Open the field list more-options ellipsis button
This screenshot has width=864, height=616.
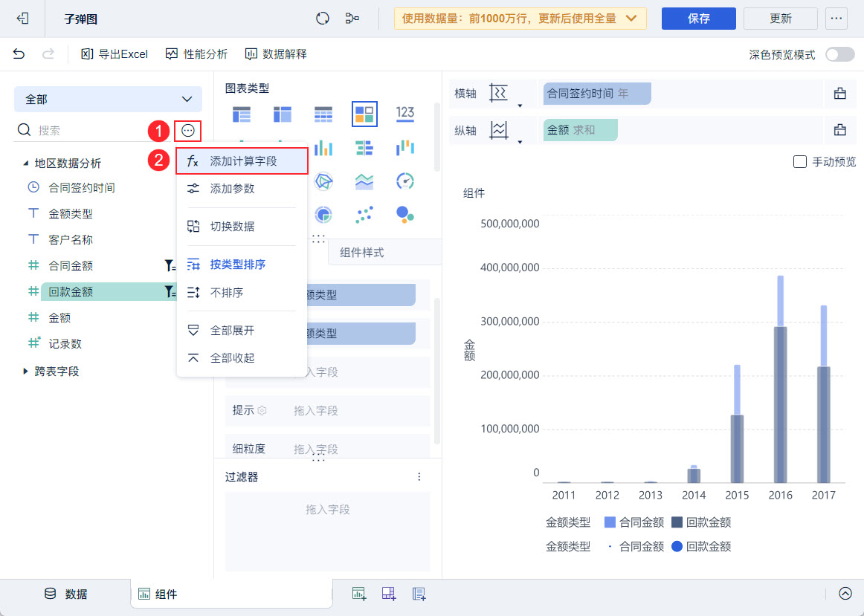point(188,131)
